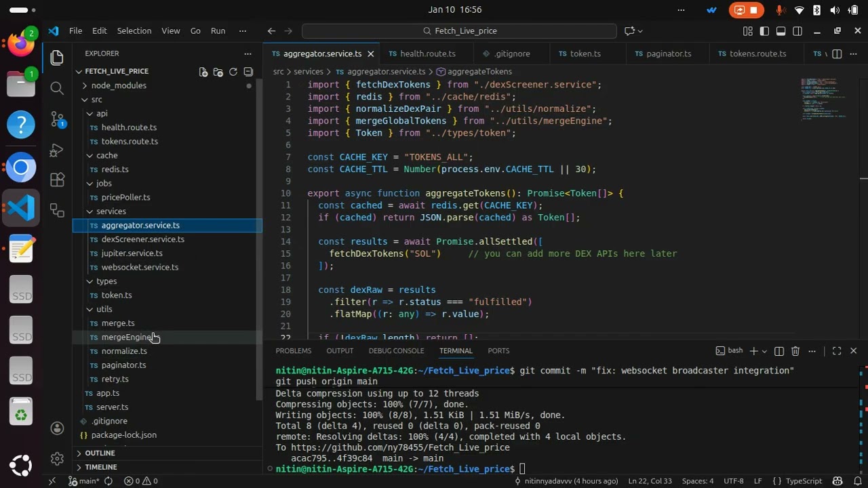Expand the OUTLINE section

[167, 453]
